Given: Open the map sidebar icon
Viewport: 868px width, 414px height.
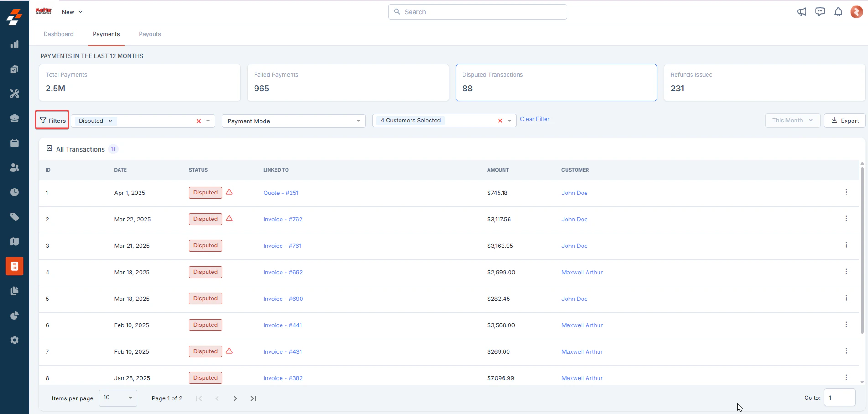Looking at the screenshot, I should pos(15,241).
